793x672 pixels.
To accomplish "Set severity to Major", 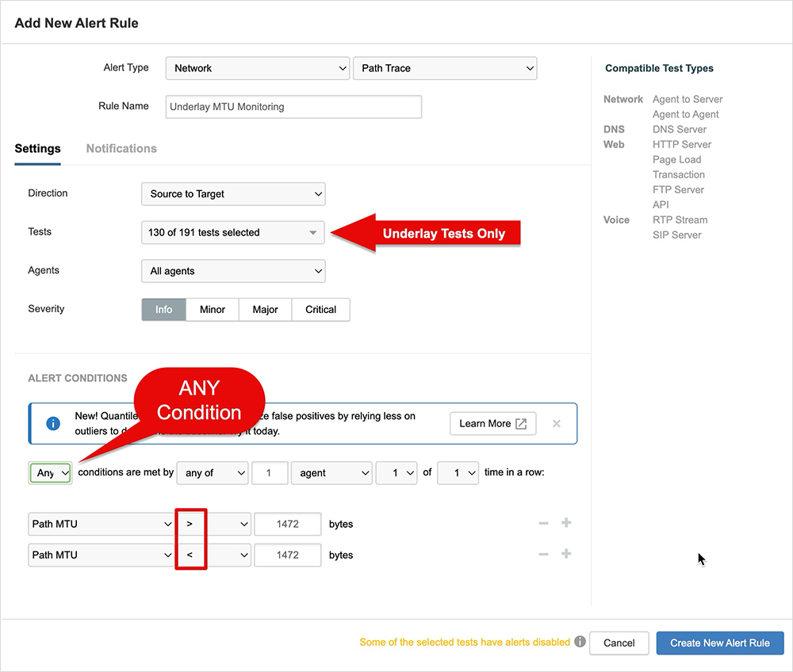I will coord(265,310).
